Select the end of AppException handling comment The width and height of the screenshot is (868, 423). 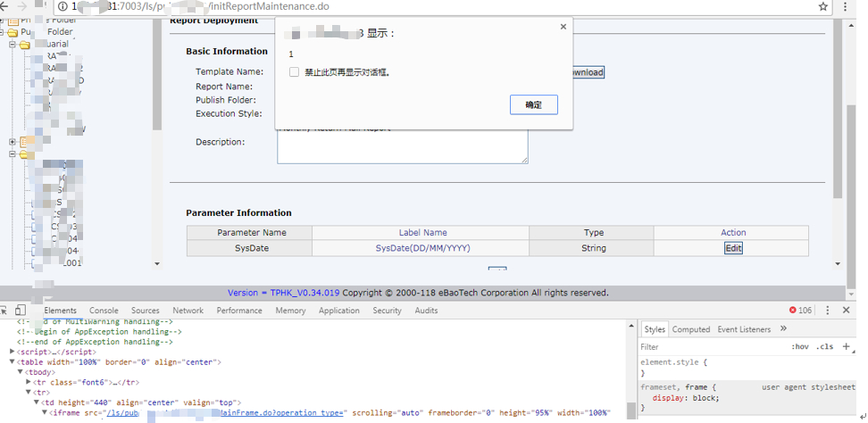[x=95, y=342]
